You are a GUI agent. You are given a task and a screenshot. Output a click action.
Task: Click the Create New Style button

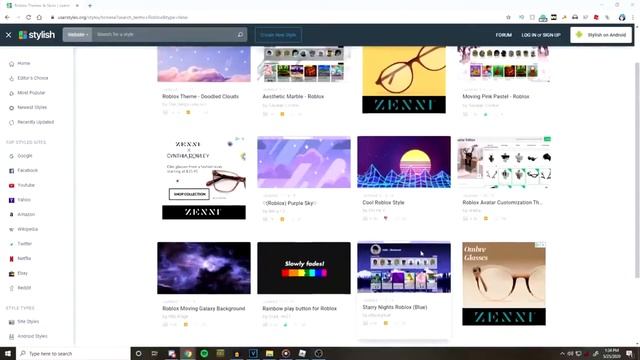278,35
